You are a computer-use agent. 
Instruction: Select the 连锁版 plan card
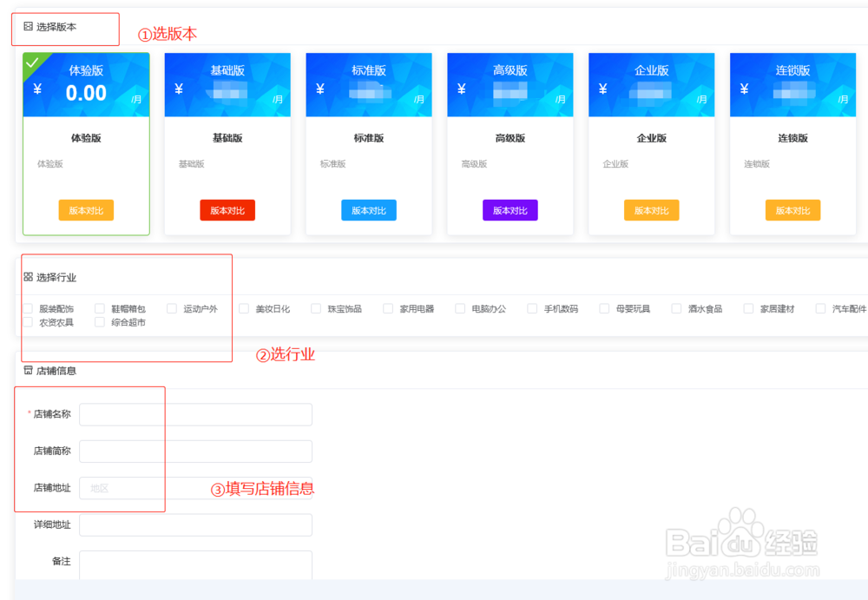click(x=792, y=144)
